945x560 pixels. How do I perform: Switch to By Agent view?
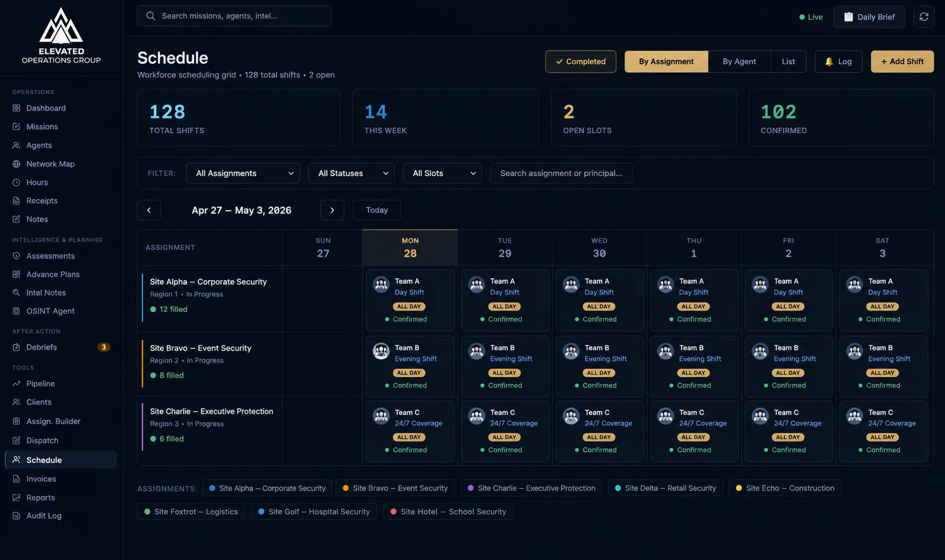pos(739,61)
